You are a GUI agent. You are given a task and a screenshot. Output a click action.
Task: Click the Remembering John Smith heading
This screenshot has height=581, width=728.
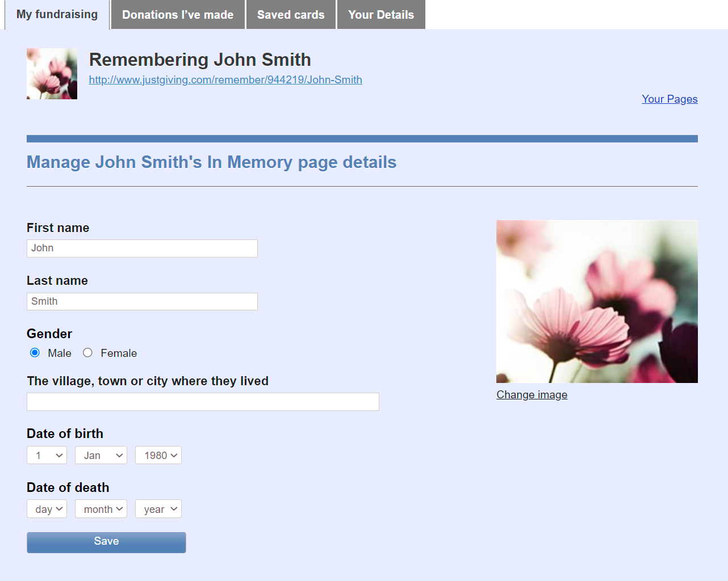click(200, 60)
